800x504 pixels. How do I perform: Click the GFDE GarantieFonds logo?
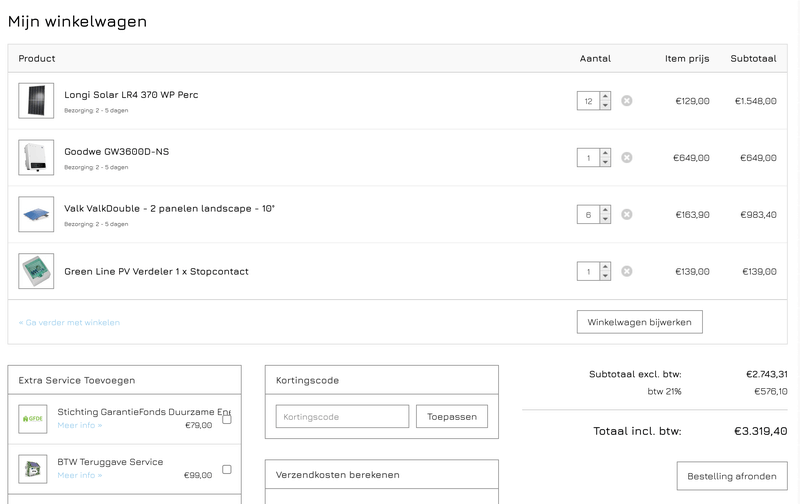[x=33, y=419]
